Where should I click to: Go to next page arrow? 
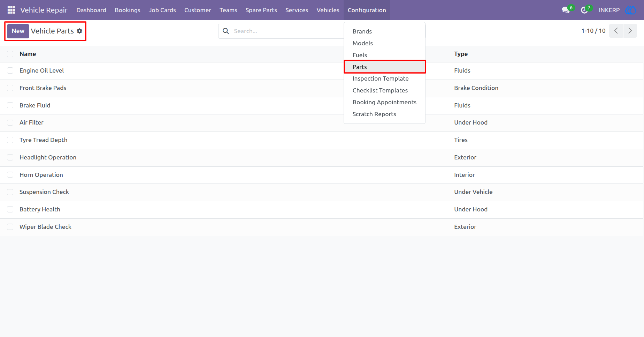pyautogui.click(x=630, y=31)
